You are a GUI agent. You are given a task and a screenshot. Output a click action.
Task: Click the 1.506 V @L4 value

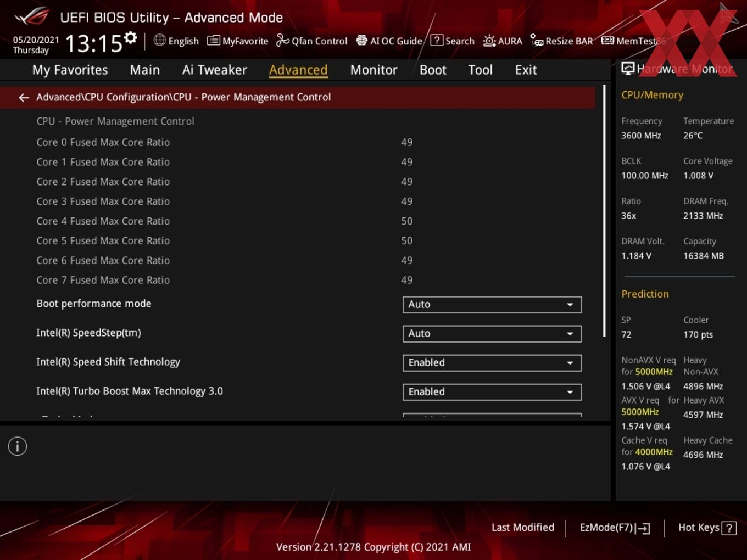(645, 387)
